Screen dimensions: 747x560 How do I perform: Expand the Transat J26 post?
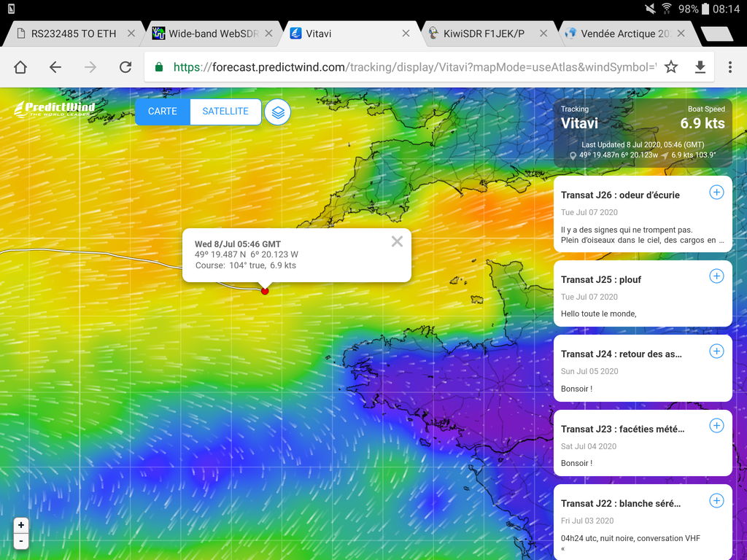(x=716, y=192)
